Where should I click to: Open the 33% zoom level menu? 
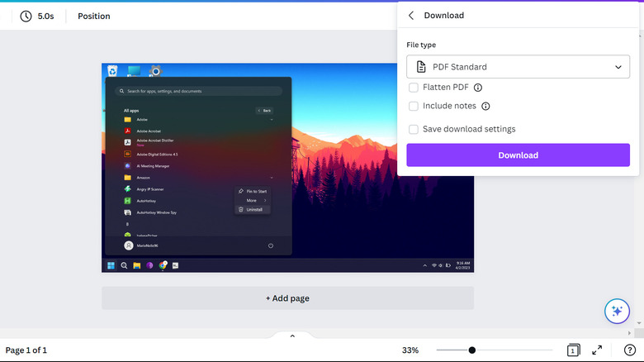point(410,350)
